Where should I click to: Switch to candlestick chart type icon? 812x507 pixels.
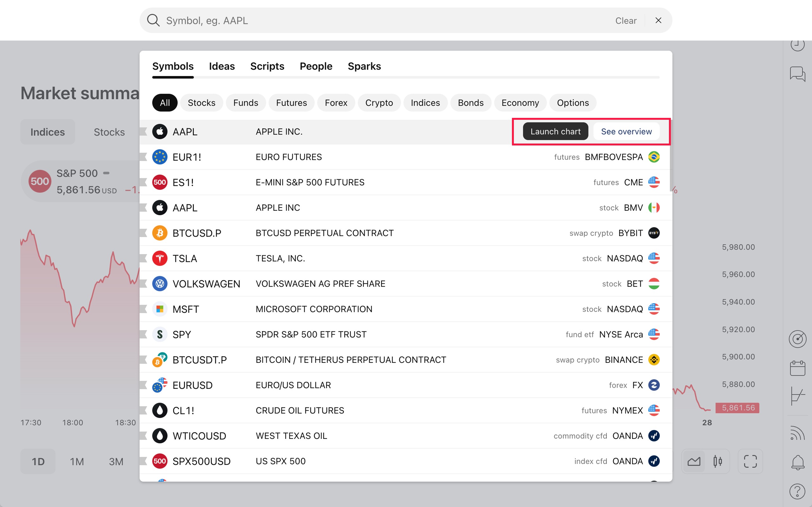(718, 461)
